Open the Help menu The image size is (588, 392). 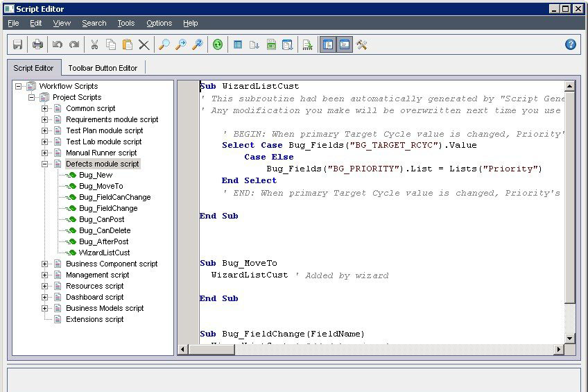pos(190,24)
